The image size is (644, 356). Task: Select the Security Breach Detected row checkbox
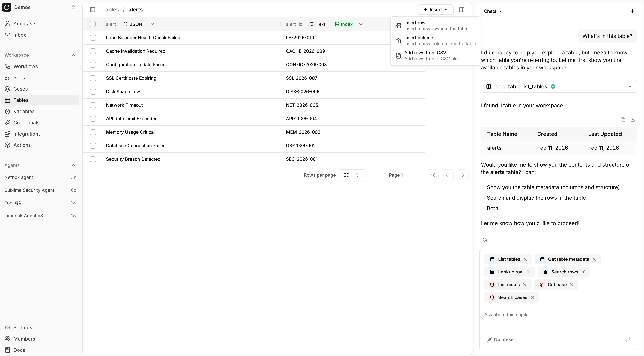(93, 159)
